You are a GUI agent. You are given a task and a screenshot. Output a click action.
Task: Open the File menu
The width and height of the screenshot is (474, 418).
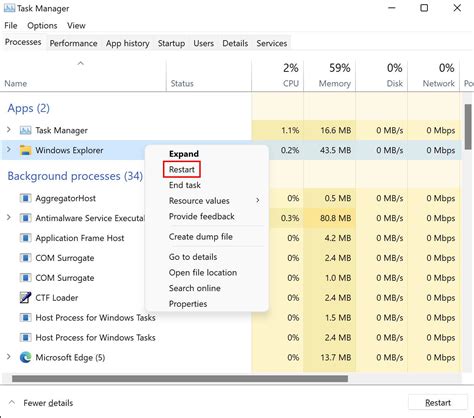click(x=11, y=26)
